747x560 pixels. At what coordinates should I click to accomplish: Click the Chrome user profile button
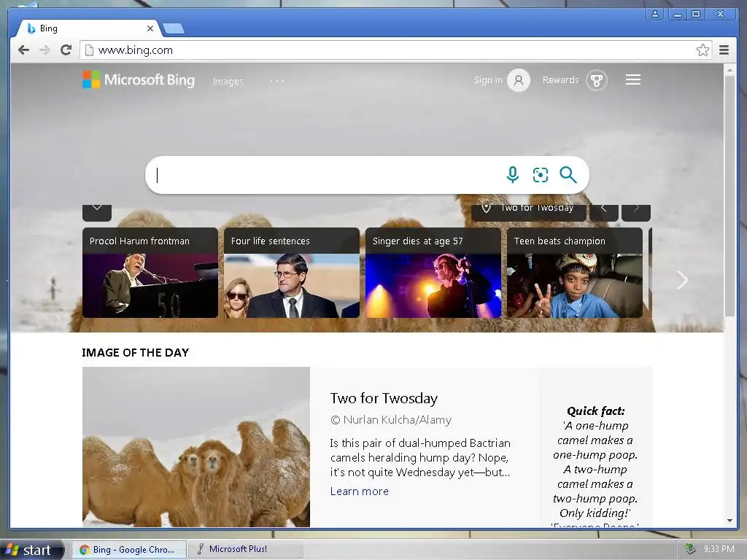[655, 14]
